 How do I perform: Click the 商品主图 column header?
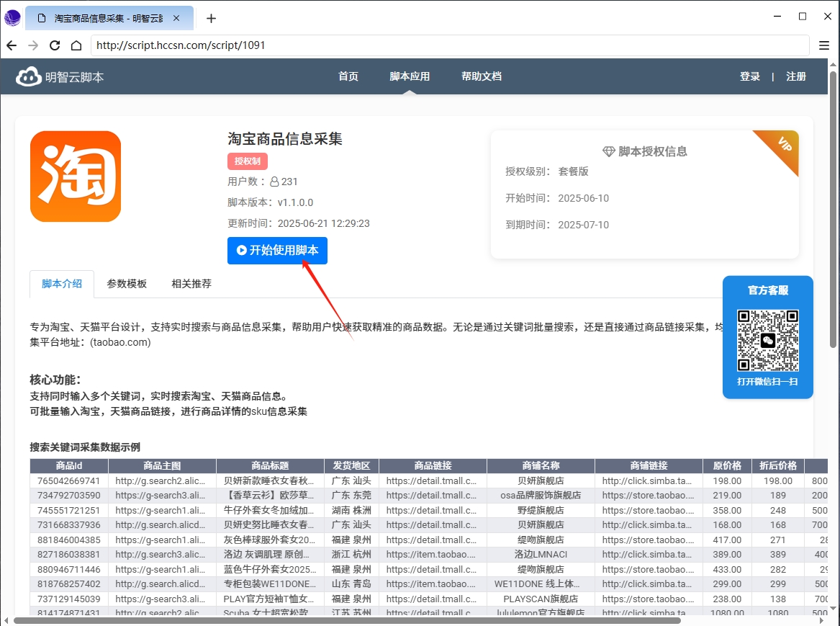click(x=163, y=466)
